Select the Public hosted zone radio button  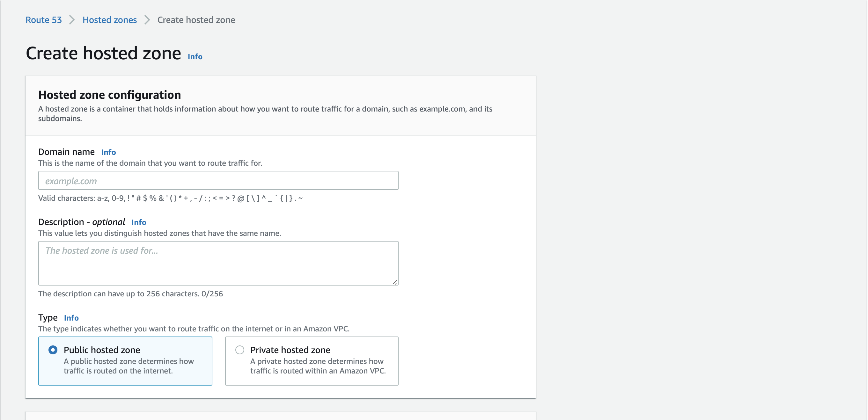point(53,350)
